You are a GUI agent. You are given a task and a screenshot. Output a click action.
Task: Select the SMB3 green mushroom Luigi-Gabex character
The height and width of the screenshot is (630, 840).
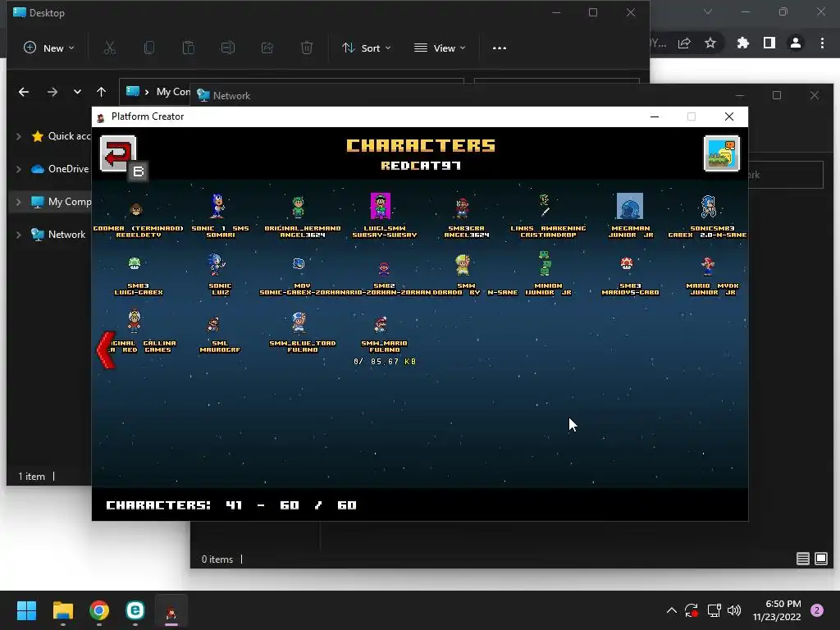click(x=135, y=263)
